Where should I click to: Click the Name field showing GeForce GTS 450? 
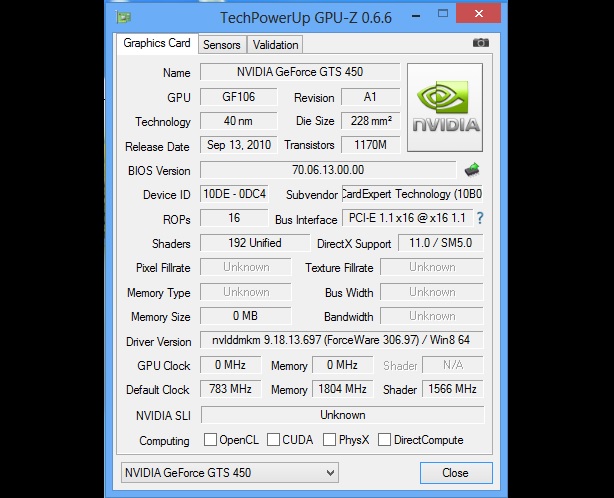coord(300,72)
